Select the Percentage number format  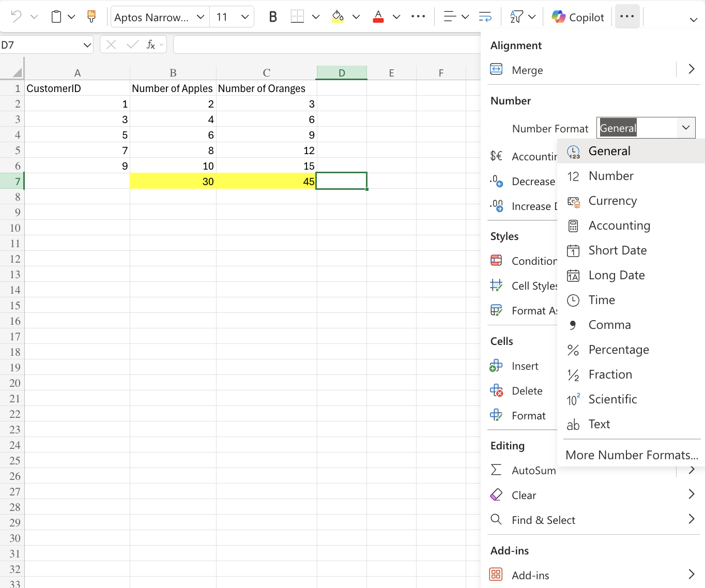(619, 350)
